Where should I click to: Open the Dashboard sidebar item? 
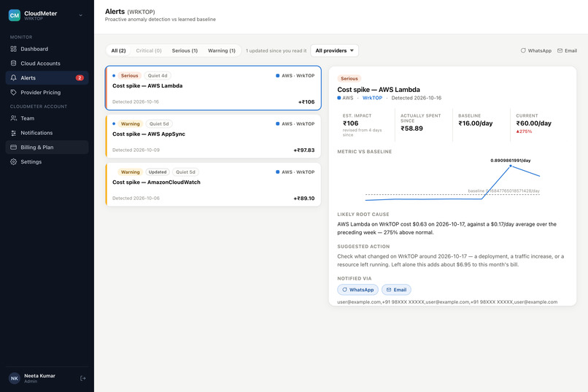pyautogui.click(x=47, y=49)
